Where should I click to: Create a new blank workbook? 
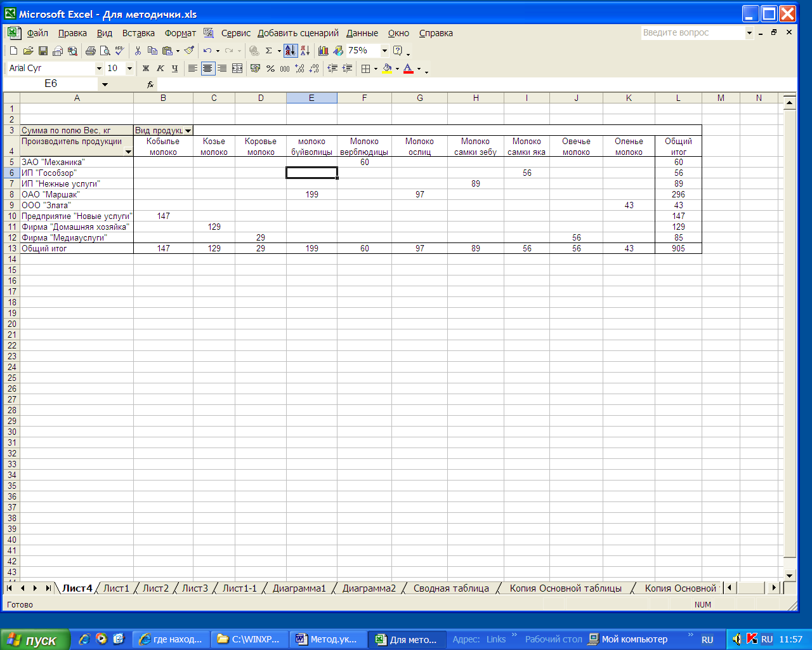tap(14, 51)
